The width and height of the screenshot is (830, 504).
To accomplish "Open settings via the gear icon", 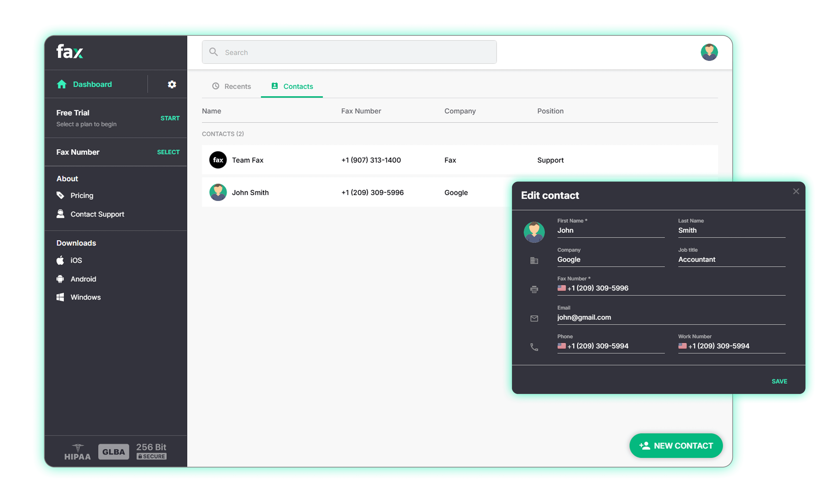I will [172, 84].
